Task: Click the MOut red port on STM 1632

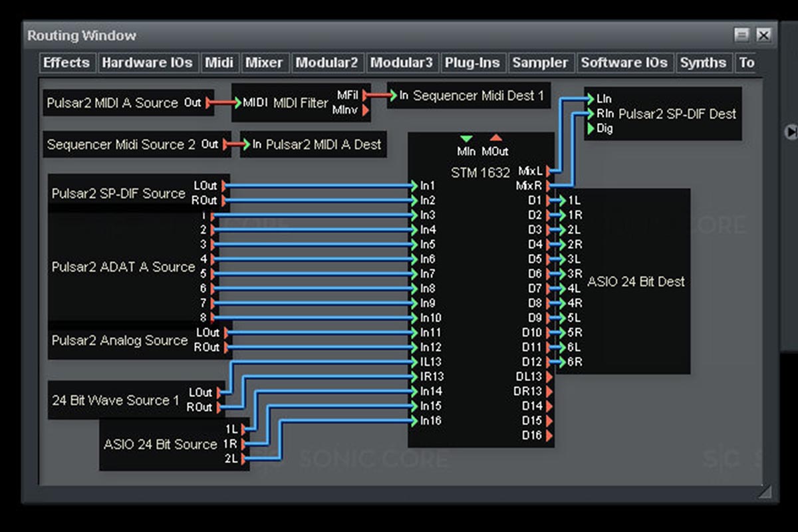Action: [495, 139]
